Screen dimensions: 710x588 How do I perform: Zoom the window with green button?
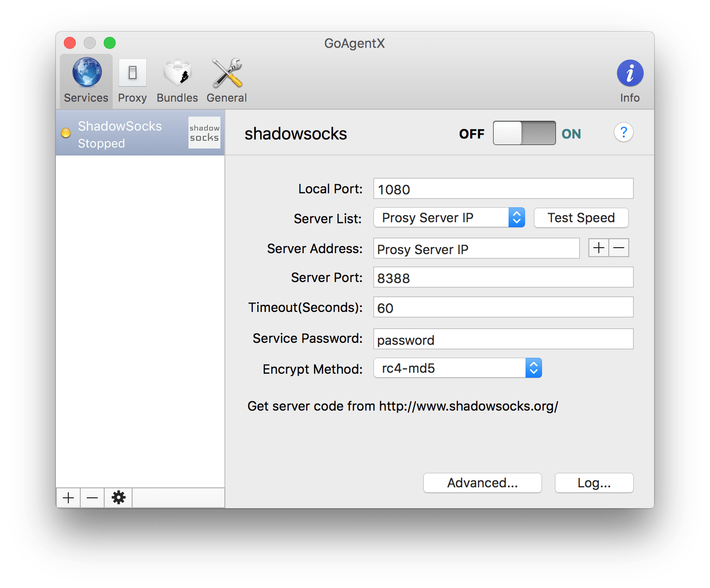(x=110, y=43)
